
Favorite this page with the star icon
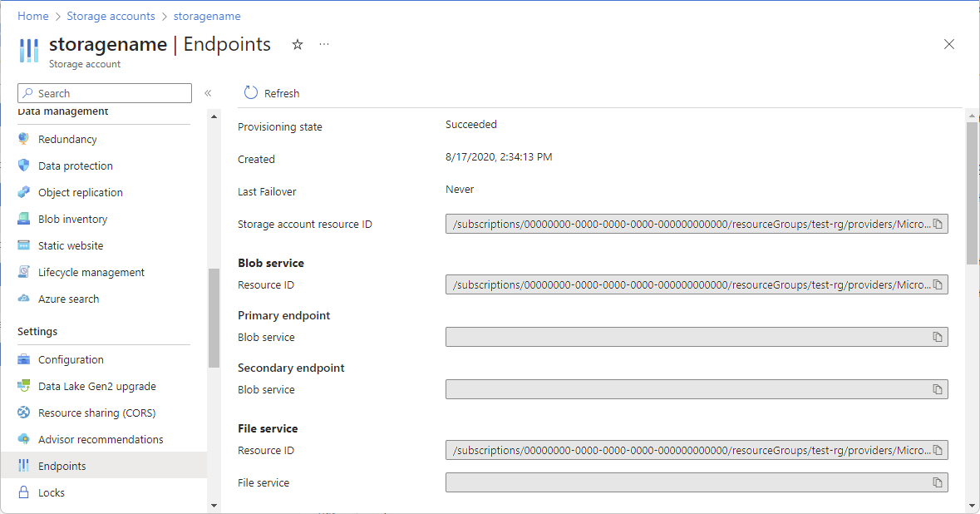click(298, 45)
